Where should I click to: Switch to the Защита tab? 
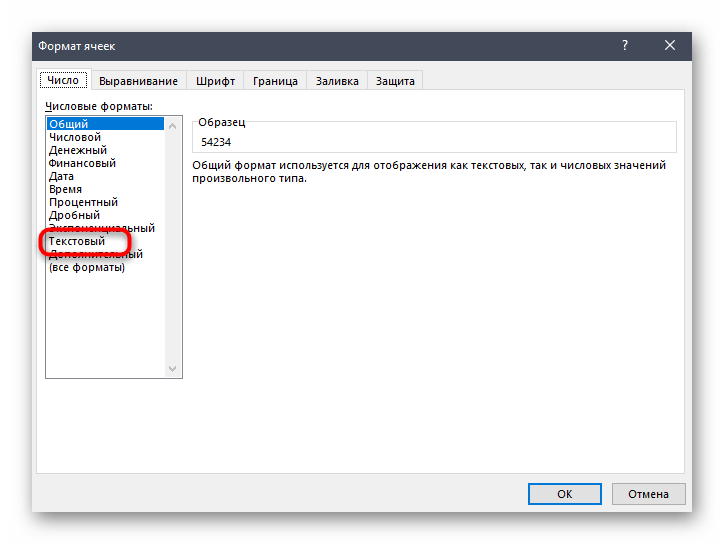coord(395,81)
